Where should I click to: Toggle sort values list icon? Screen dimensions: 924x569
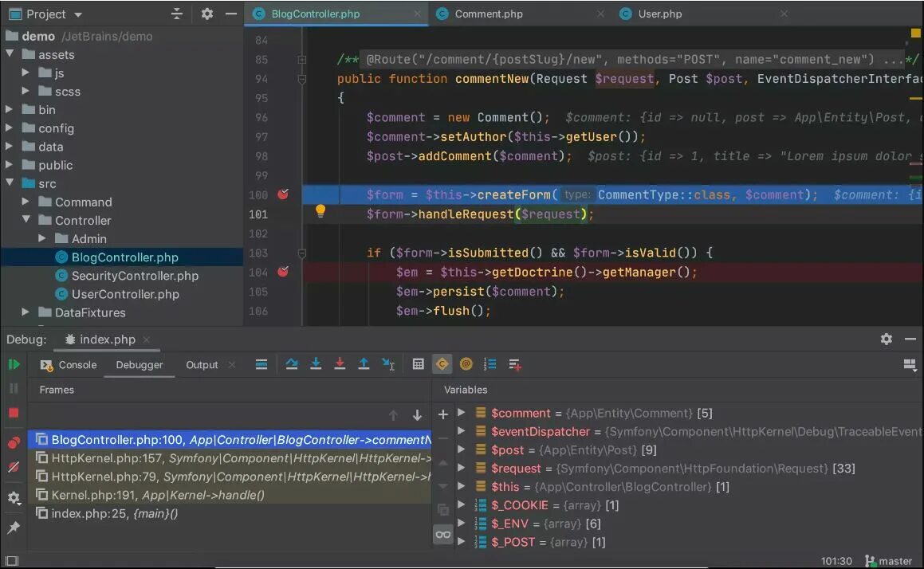point(490,365)
